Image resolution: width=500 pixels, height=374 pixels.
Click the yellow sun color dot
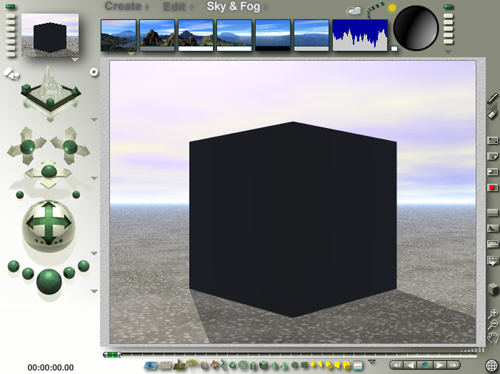point(392,8)
